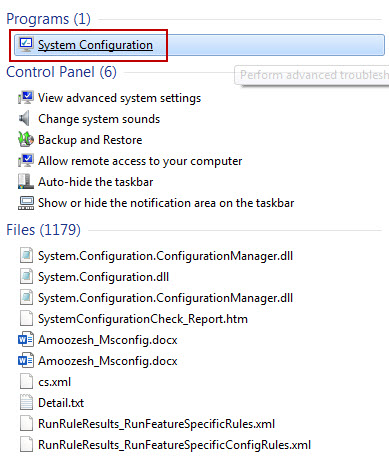Expand the Programs (1) group header
Image resolution: width=389 pixels, height=460 pixels.
point(48,19)
